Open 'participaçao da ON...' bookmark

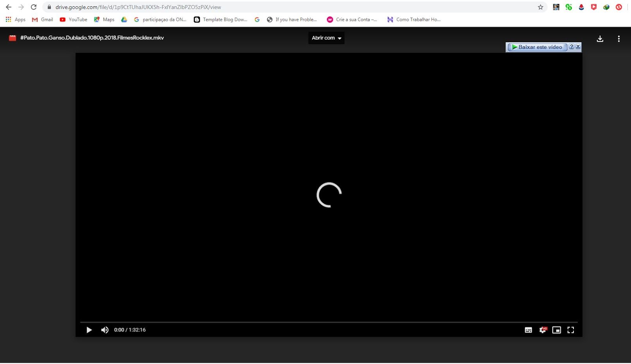[160, 19]
